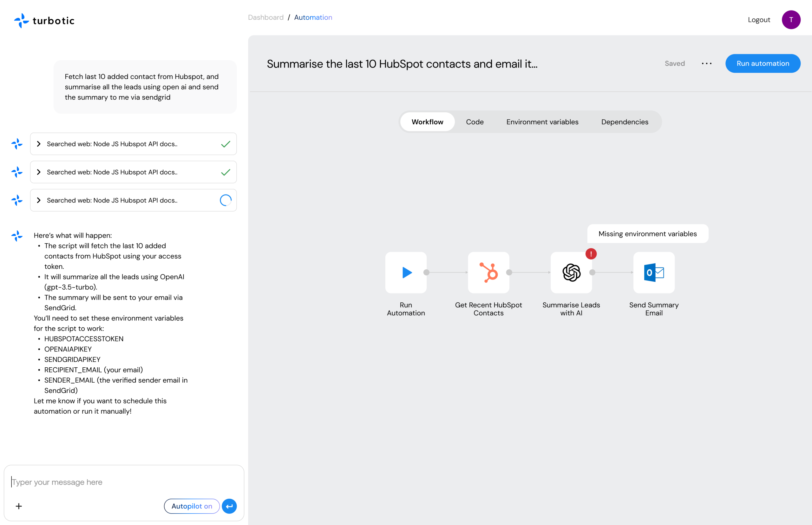Click the connector dot after HubSpot node
812x525 pixels.
[509, 272]
